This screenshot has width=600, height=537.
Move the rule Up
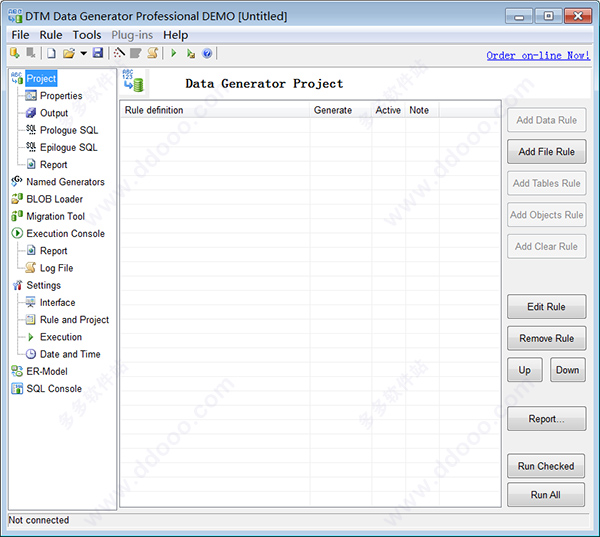click(525, 370)
